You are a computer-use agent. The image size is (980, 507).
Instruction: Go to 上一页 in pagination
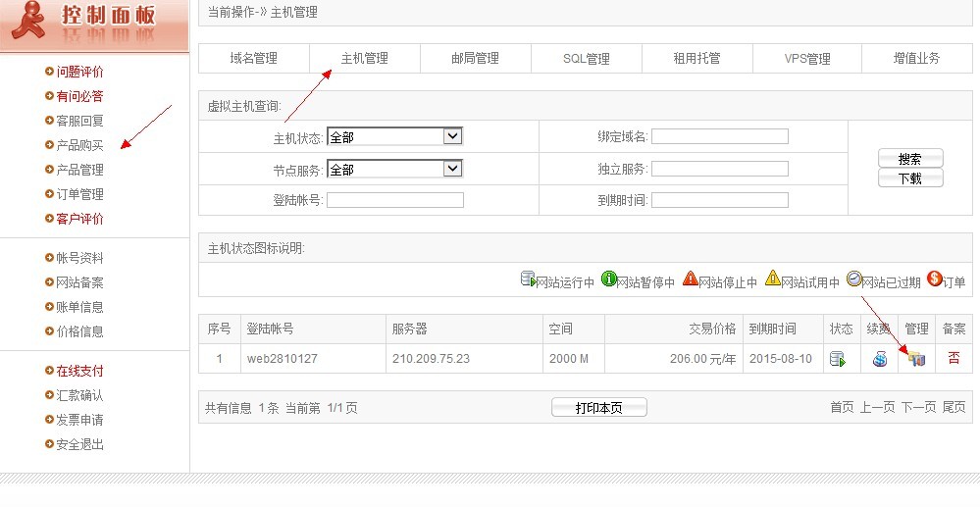click(878, 408)
